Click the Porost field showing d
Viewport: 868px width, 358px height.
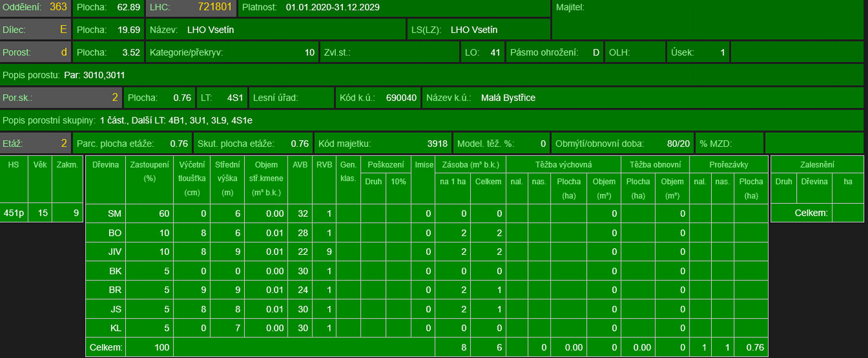click(x=36, y=52)
